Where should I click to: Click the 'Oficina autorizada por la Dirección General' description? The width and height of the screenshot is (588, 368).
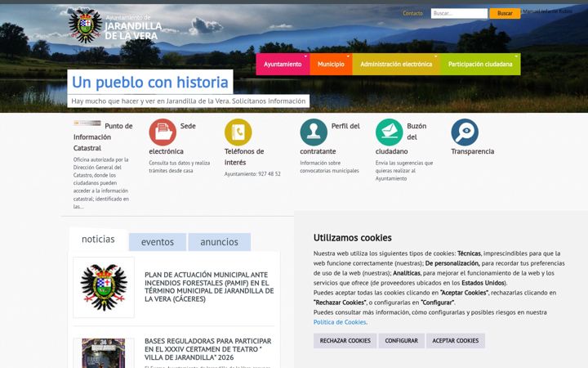pyautogui.click(x=101, y=183)
